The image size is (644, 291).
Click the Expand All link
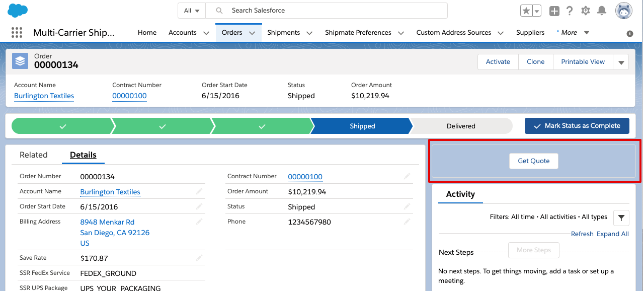(x=613, y=234)
